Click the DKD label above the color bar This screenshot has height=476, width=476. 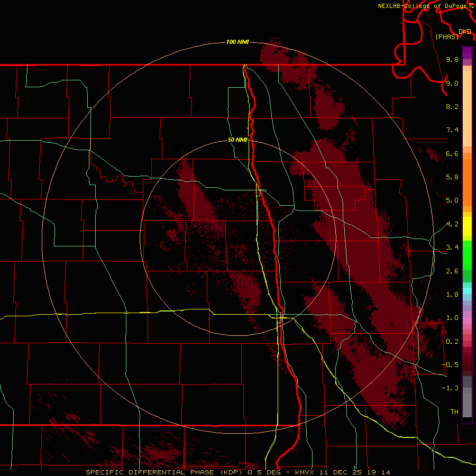click(465, 31)
